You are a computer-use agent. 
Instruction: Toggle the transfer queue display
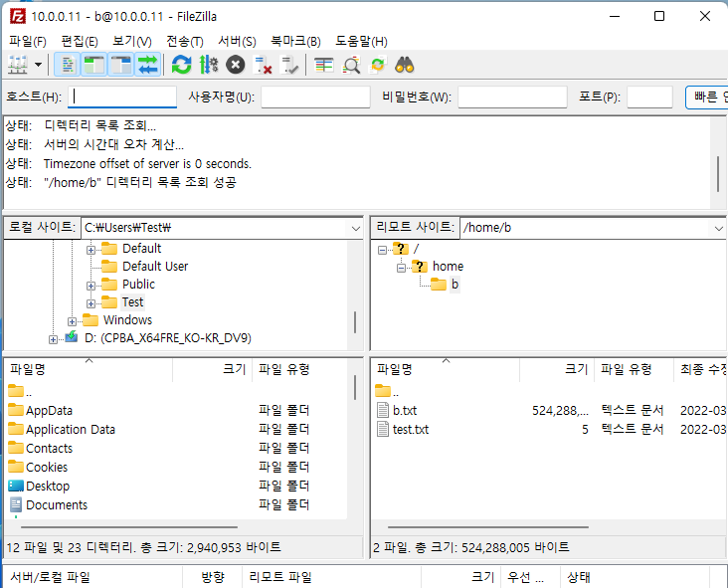[x=148, y=65]
